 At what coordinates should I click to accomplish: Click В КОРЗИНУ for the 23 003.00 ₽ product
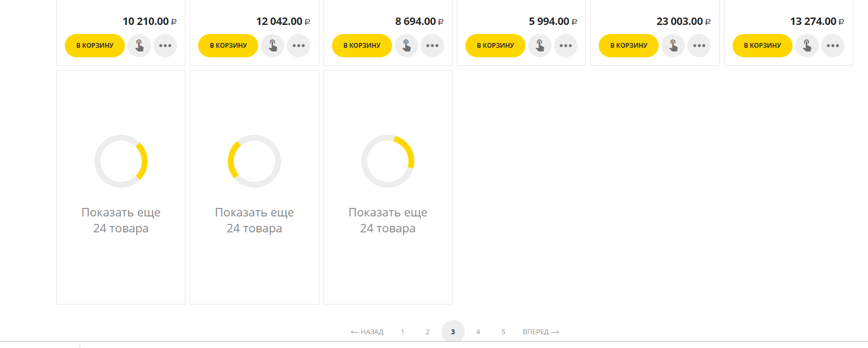tap(628, 46)
